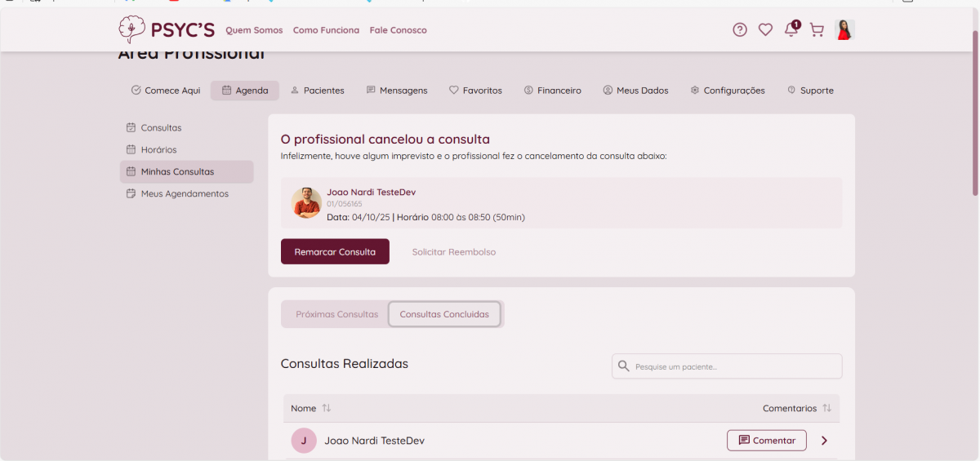The width and height of the screenshot is (980, 461).
Task: Click the heart favorites icon in header
Action: (765, 30)
